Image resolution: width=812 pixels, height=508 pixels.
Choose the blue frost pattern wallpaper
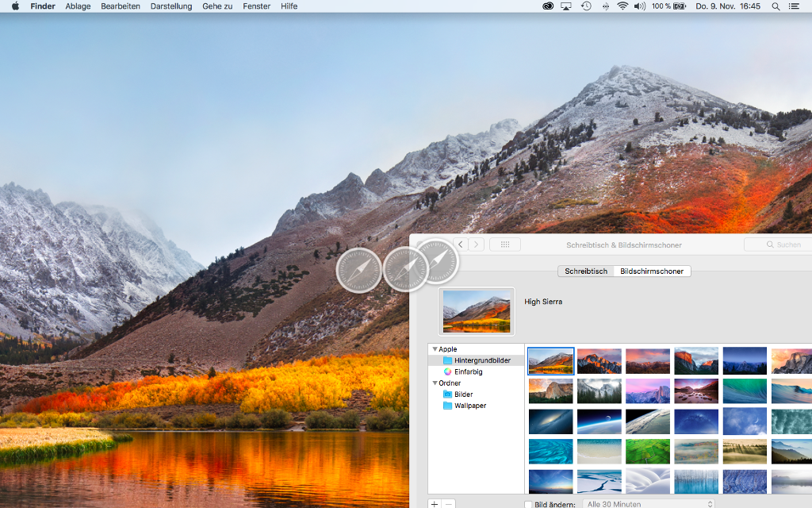[x=745, y=482]
